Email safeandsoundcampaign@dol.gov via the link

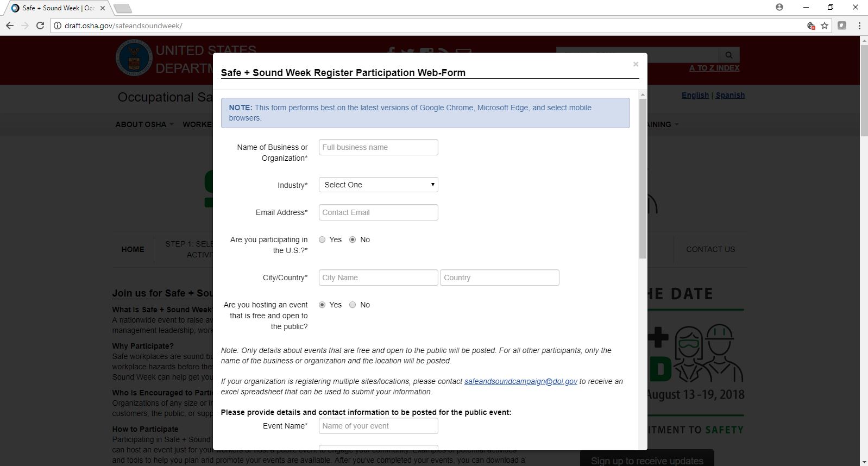point(521,381)
